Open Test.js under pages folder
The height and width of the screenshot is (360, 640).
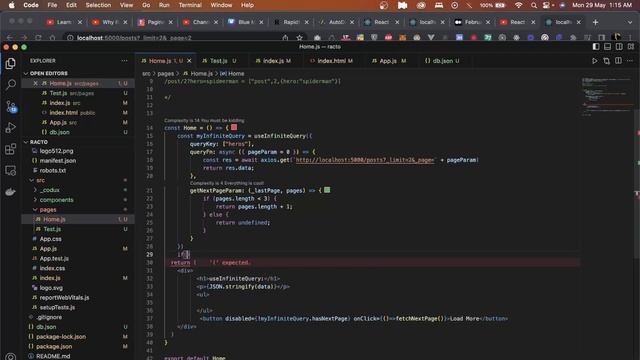pyautogui.click(x=52, y=229)
